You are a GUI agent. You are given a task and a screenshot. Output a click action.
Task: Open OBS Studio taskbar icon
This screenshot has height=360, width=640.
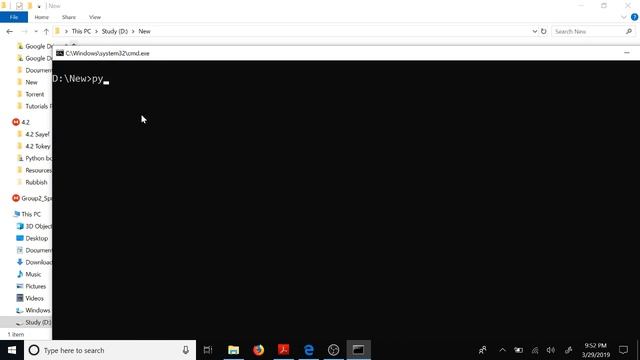[x=333, y=350]
